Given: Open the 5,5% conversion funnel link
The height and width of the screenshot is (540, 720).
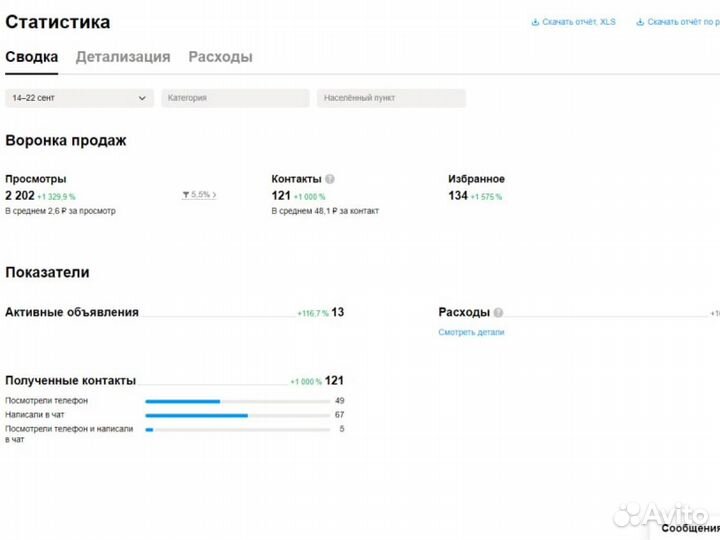Looking at the screenshot, I should coord(199,195).
